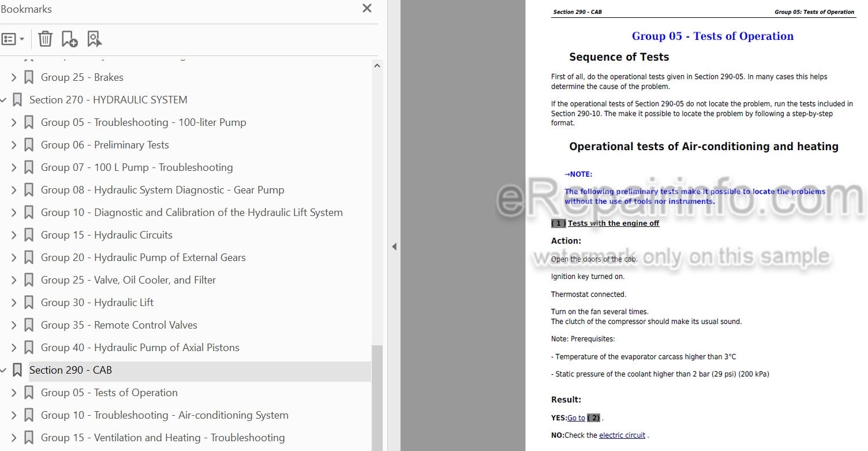Viewport: 868px width, 451px height.
Task: Select Group 15 - Hydraulic Circuits bookmark
Action: tap(107, 235)
